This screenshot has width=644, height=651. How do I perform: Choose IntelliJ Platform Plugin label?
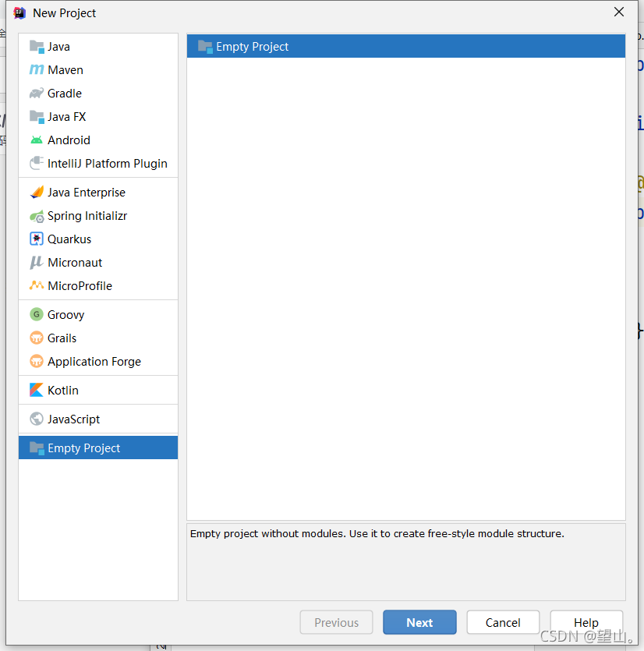(x=107, y=164)
